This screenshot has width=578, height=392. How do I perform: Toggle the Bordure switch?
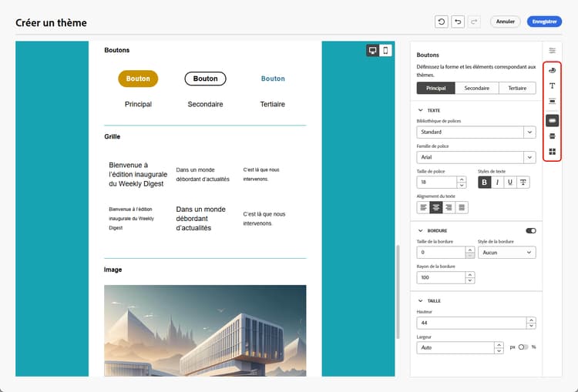click(x=531, y=230)
